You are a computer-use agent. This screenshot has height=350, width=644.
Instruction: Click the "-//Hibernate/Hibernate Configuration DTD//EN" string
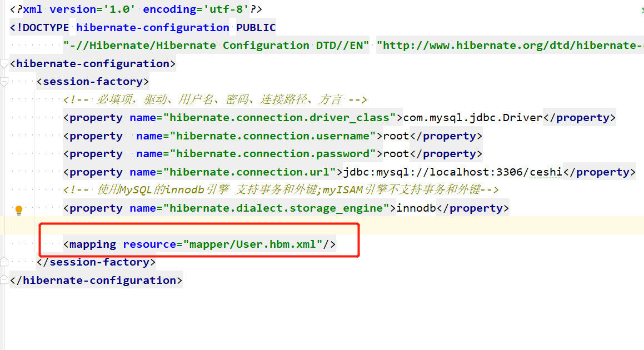[216, 45]
